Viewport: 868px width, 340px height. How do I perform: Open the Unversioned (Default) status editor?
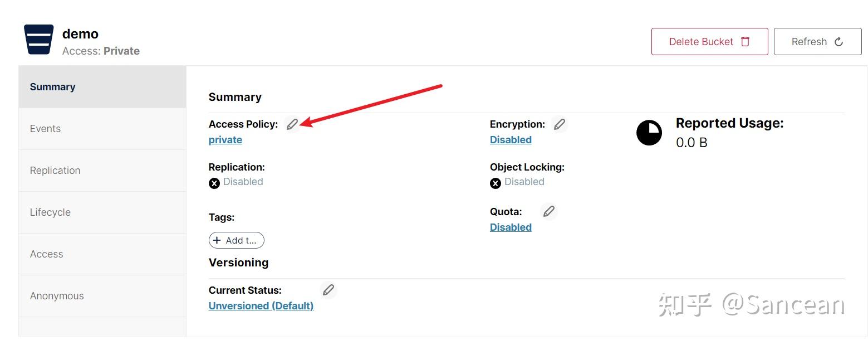click(x=261, y=305)
